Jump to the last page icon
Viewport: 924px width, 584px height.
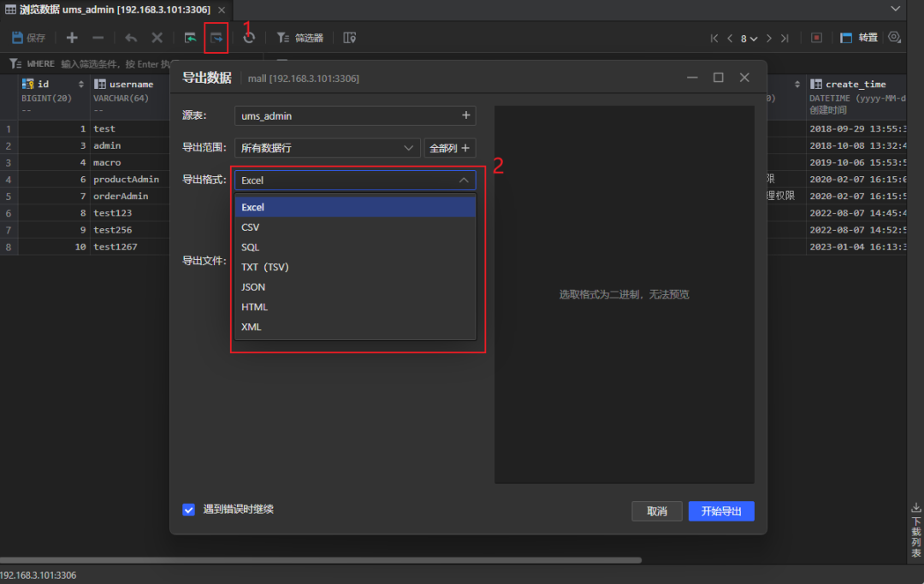(785, 38)
